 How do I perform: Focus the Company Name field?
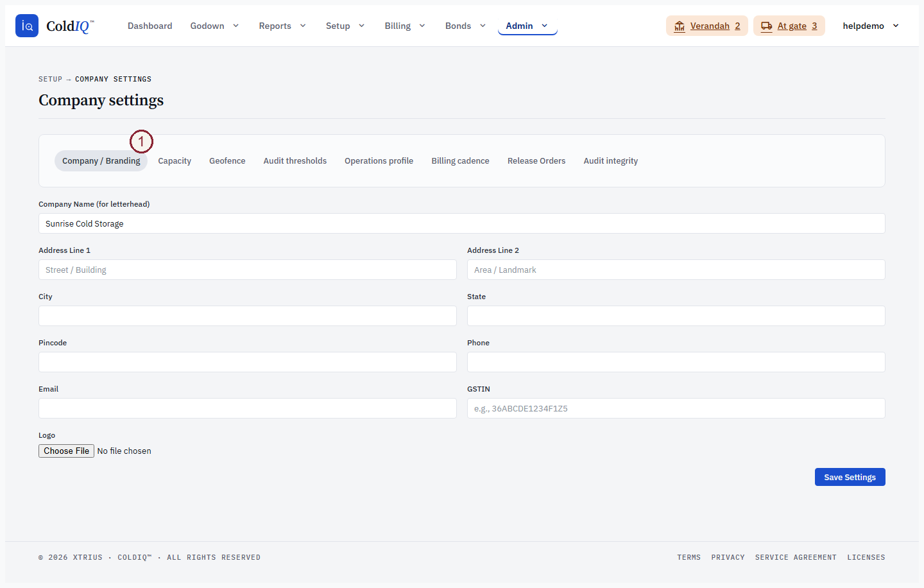(462, 223)
